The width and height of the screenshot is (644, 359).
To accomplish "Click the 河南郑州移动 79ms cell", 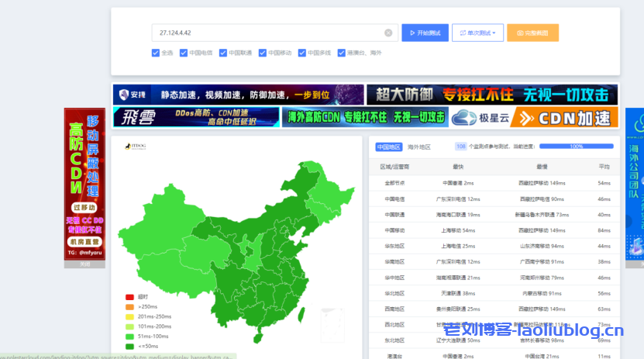I will [542, 278].
